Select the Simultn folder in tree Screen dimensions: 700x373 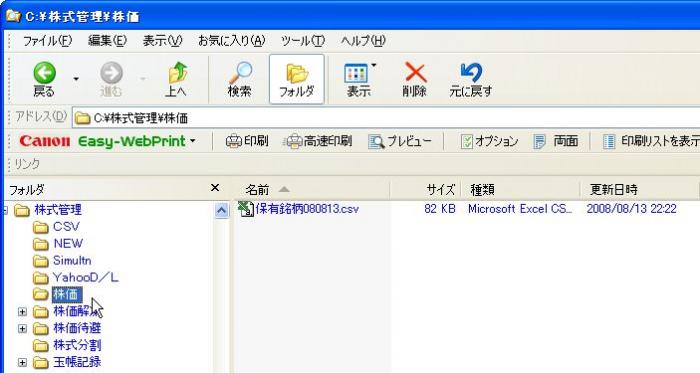click(x=72, y=261)
